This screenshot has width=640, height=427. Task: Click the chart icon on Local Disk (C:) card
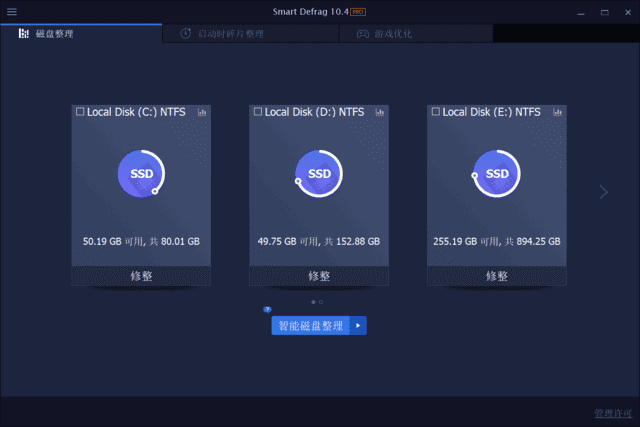(x=201, y=113)
